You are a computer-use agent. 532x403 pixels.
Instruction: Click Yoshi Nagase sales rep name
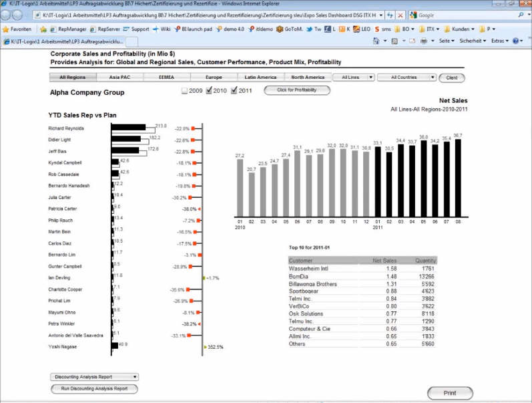pyautogui.click(x=63, y=347)
